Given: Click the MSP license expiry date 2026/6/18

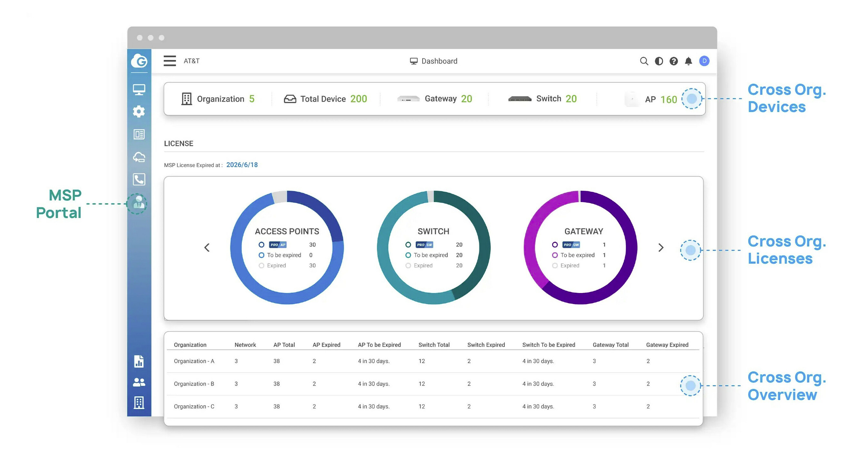Looking at the screenshot, I should (x=242, y=165).
